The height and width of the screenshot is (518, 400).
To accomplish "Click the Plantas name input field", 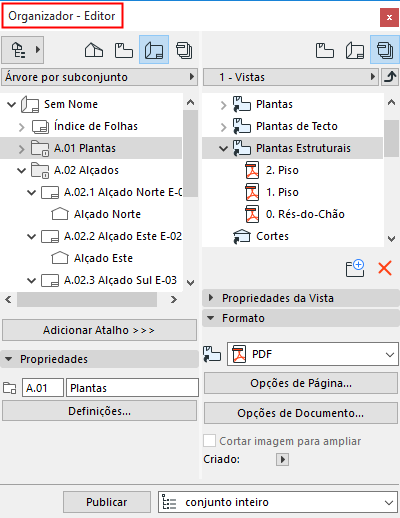I will click(x=132, y=388).
